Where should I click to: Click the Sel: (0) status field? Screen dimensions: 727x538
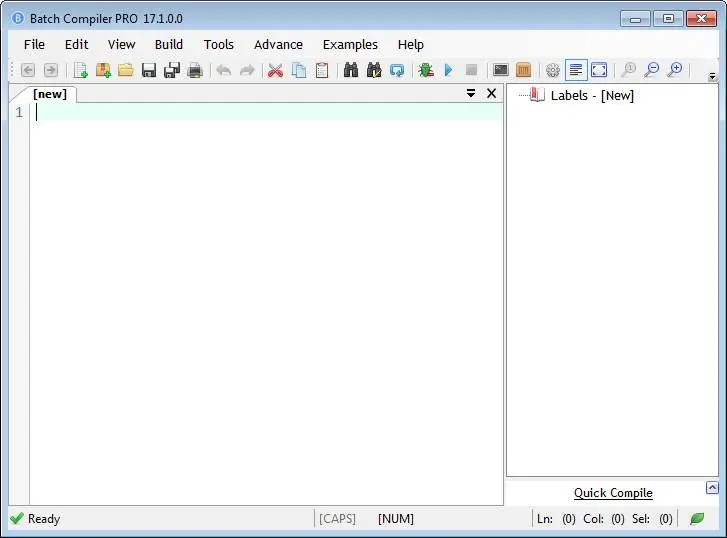click(x=652, y=519)
